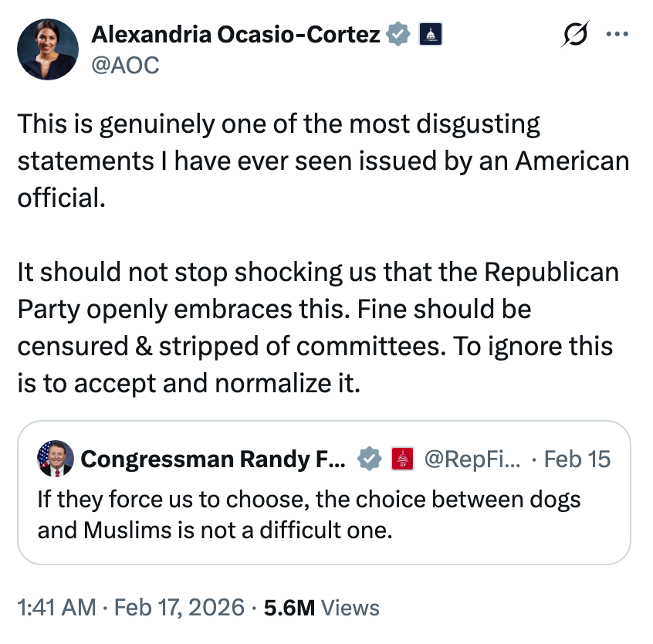Viewport: 653px width, 644px height.
Task: Open the Feb 15 quoted tweet timestamp
Action: (x=577, y=459)
